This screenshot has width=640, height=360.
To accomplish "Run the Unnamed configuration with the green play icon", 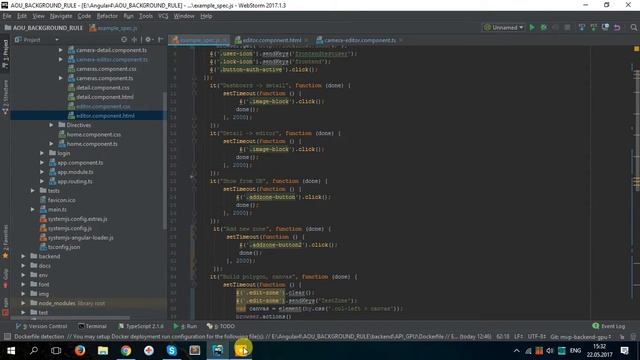I will (532, 28).
